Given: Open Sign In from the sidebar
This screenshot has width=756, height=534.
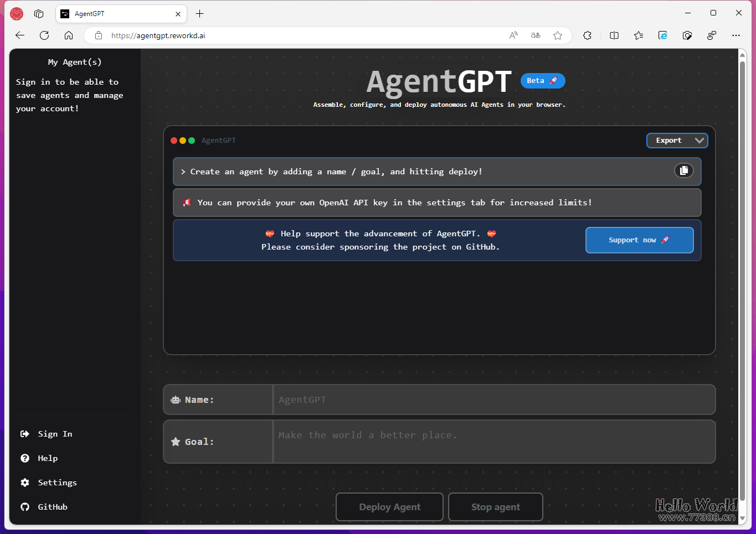Looking at the screenshot, I should pyautogui.click(x=47, y=434).
